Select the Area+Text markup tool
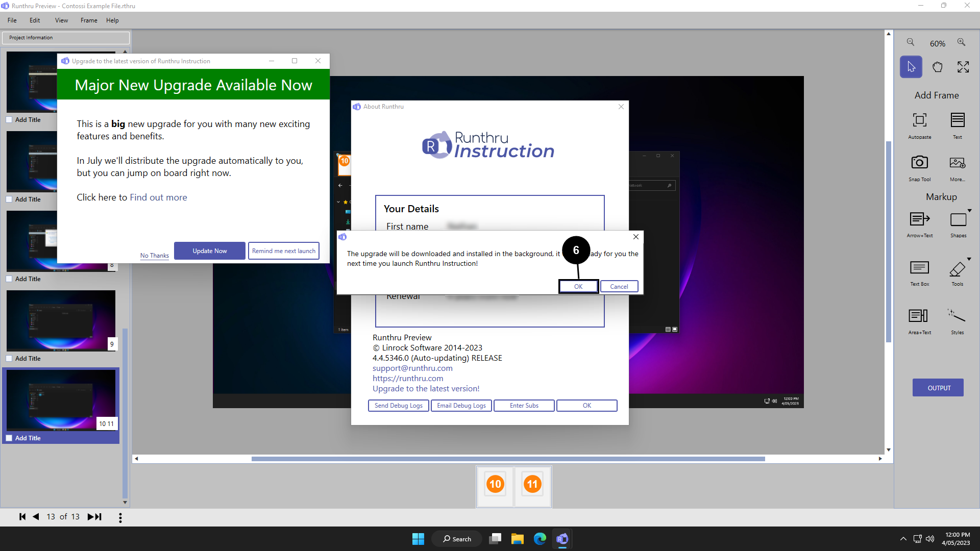This screenshot has width=980, height=551. point(919,316)
